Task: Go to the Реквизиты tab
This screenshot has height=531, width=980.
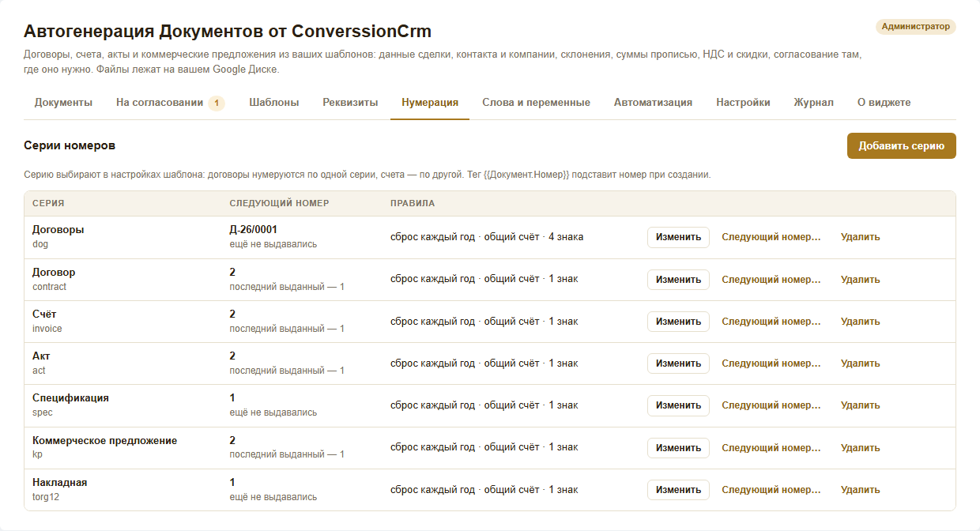Action: pyautogui.click(x=350, y=103)
